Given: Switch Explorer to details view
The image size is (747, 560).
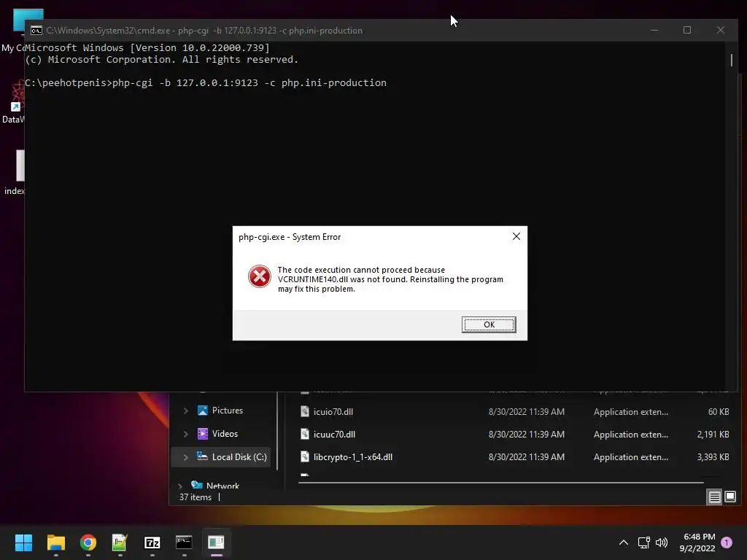Looking at the screenshot, I should (715, 497).
